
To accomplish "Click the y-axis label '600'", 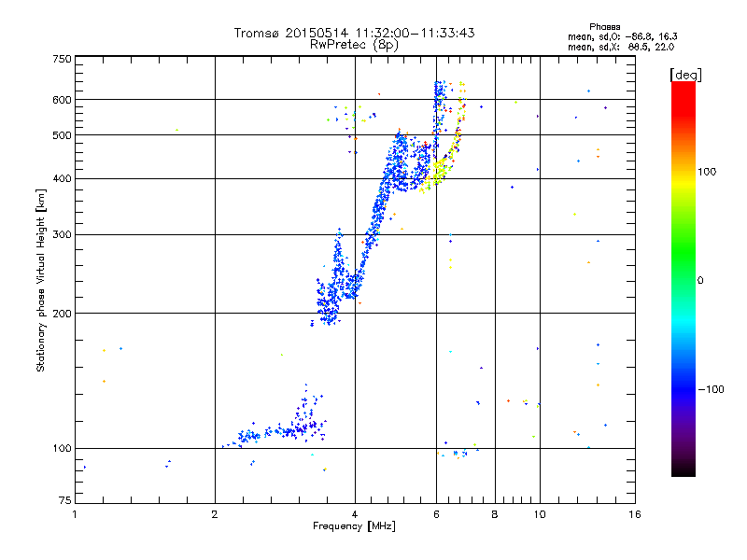I will point(62,100).
